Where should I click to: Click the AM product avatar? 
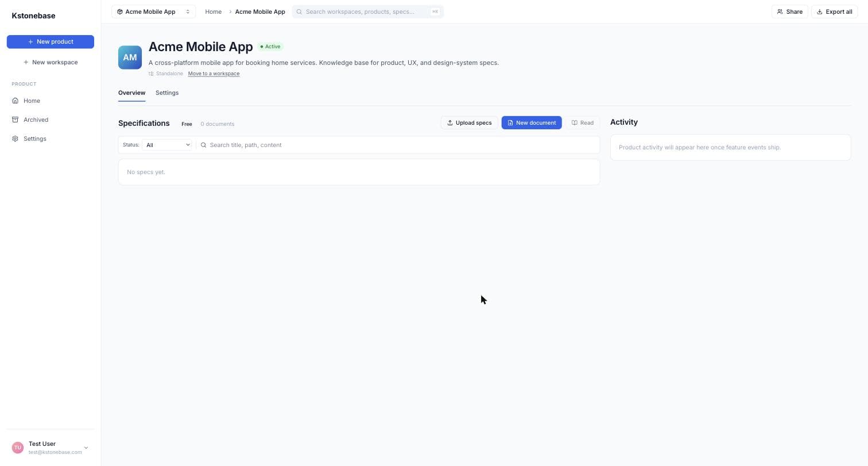point(130,57)
